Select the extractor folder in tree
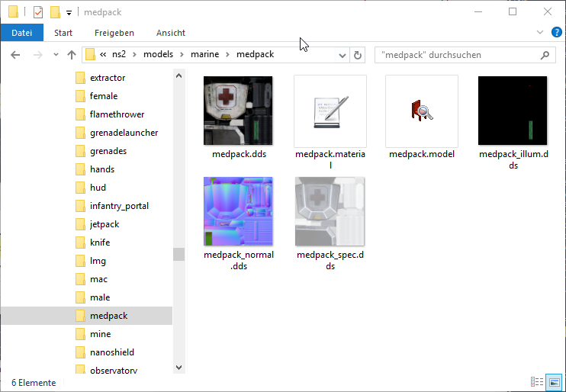The image size is (566, 392). coord(108,78)
